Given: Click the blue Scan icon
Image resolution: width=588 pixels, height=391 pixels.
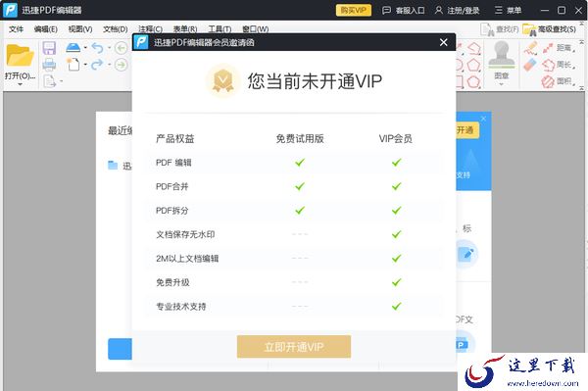Looking at the screenshot, I should pos(73,48).
